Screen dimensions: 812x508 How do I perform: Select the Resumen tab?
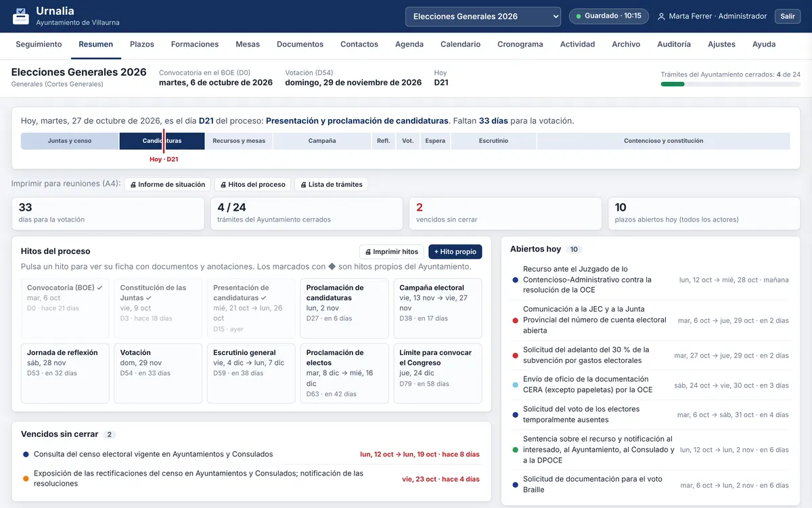(96, 44)
